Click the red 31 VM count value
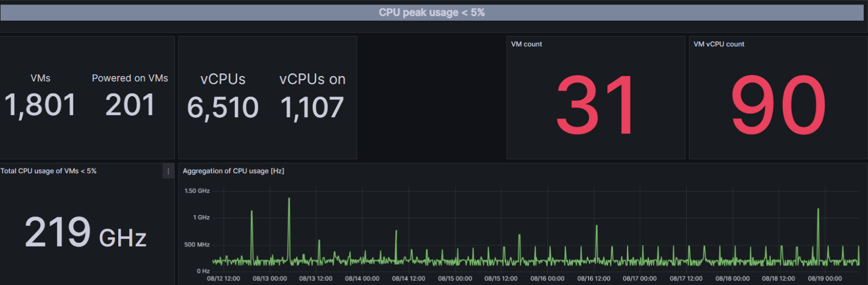The height and width of the screenshot is (285, 868). pos(595,105)
